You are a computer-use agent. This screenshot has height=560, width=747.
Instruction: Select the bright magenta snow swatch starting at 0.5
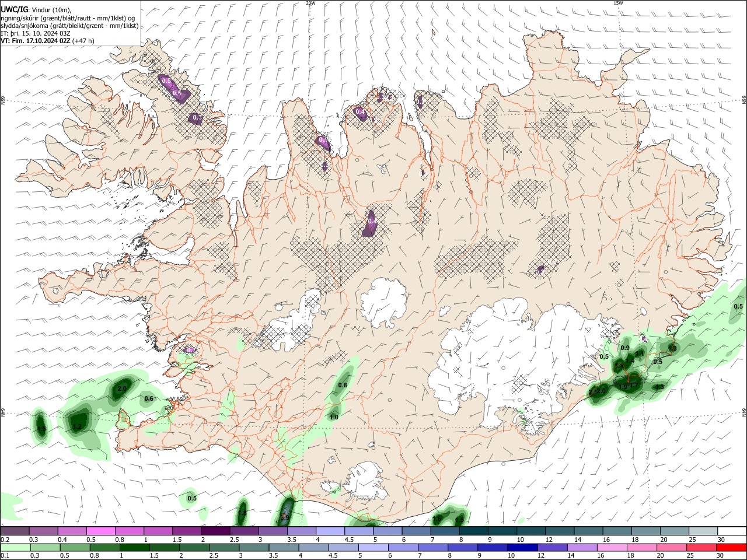[x=100, y=531]
